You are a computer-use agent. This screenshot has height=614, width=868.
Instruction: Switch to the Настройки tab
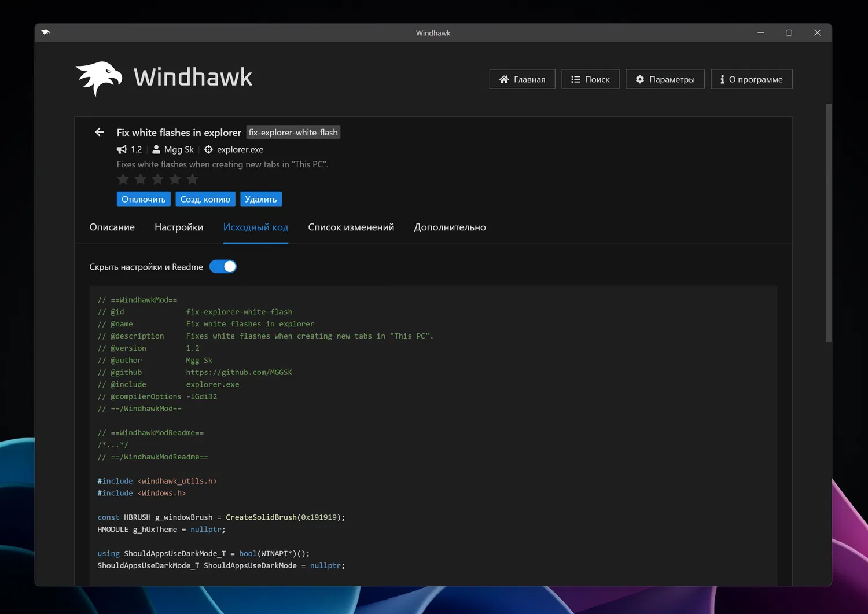pos(179,227)
